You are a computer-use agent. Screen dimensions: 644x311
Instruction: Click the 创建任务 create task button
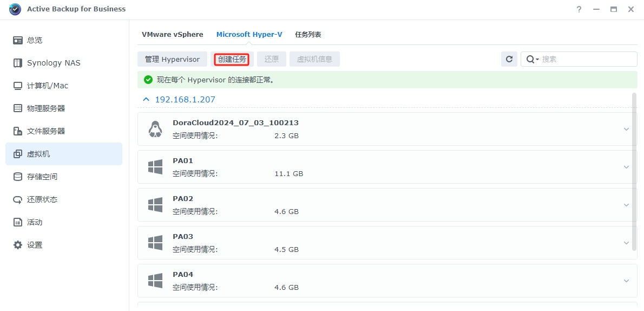pos(232,59)
